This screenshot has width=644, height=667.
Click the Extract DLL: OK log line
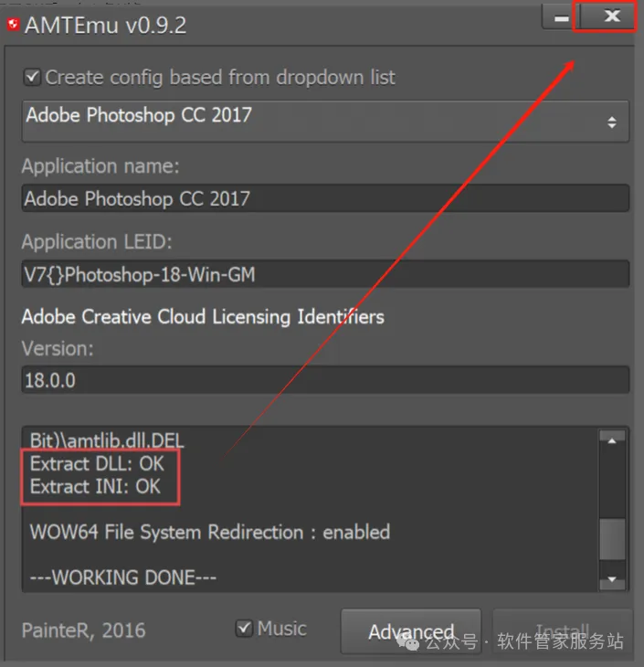click(96, 463)
